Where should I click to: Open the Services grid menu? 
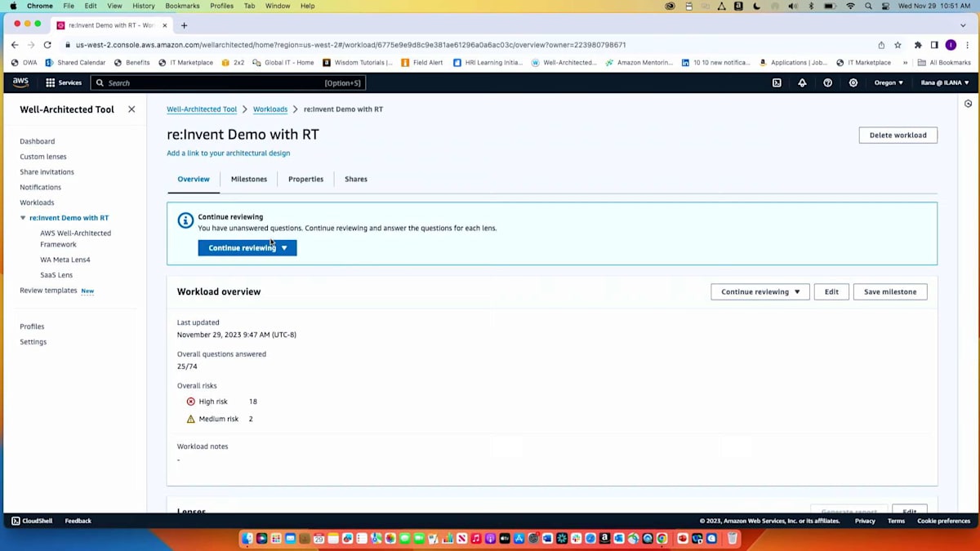pyautogui.click(x=64, y=82)
